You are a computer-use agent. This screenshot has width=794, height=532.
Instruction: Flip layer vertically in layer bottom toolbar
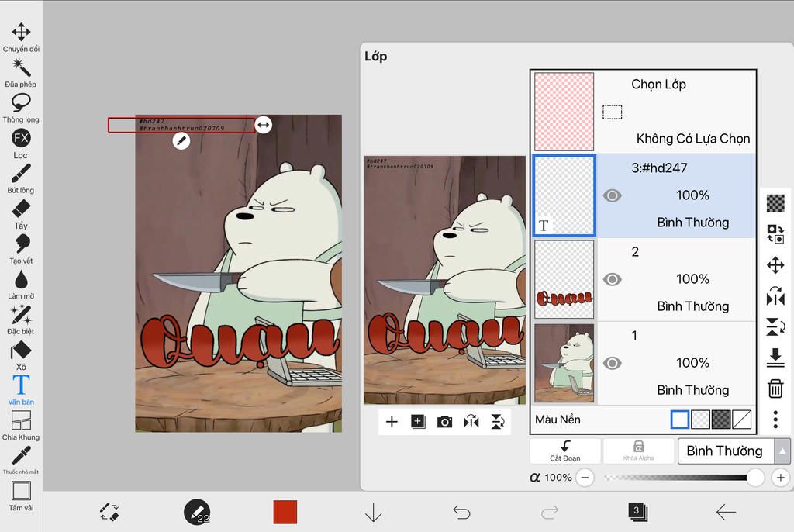[x=498, y=422]
